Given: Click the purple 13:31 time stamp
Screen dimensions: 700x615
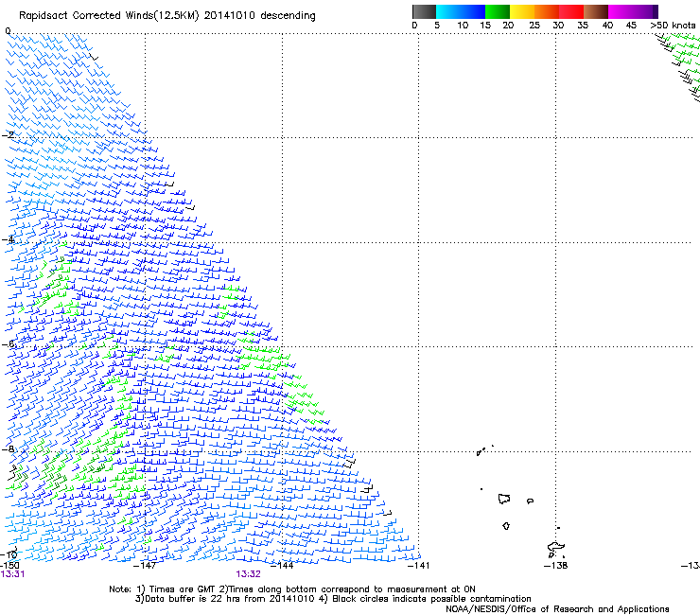Looking at the screenshot, I should [12, 574].
